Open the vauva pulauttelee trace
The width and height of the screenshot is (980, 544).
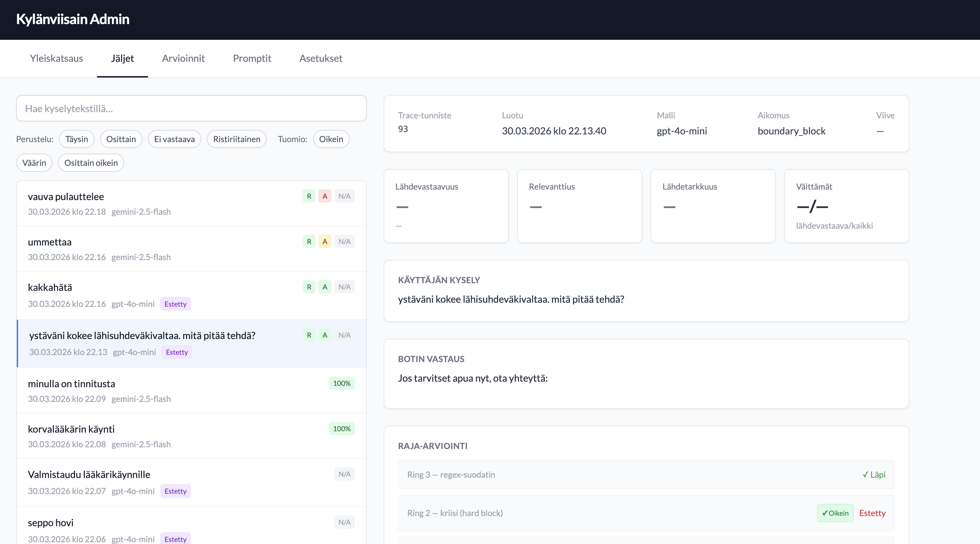191,203
